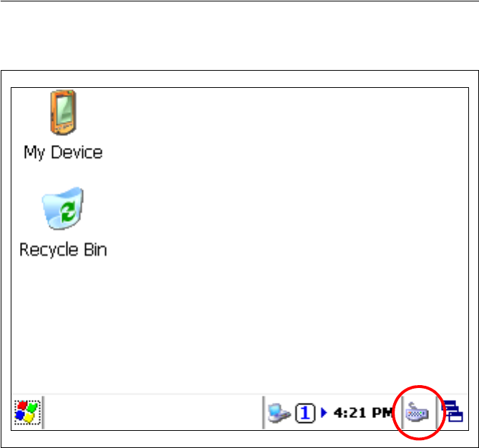Click the divider left of the keyboard icon
Viewport: 479px width, 448px height.
(x=402, y=412)
